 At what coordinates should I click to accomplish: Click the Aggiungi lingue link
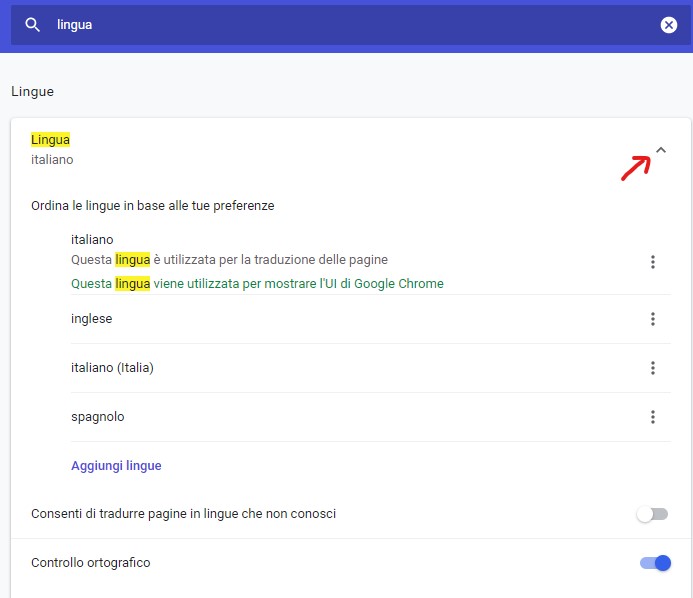click(116, 466)
